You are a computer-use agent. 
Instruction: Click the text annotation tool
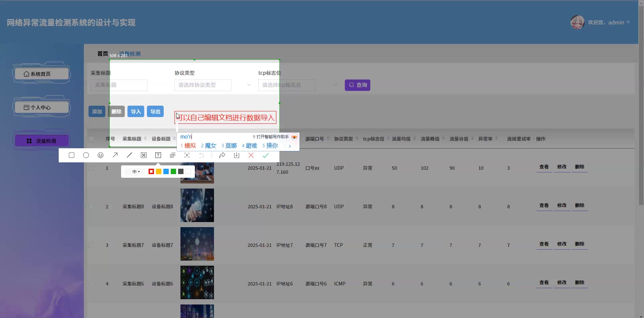coord(158,155)
